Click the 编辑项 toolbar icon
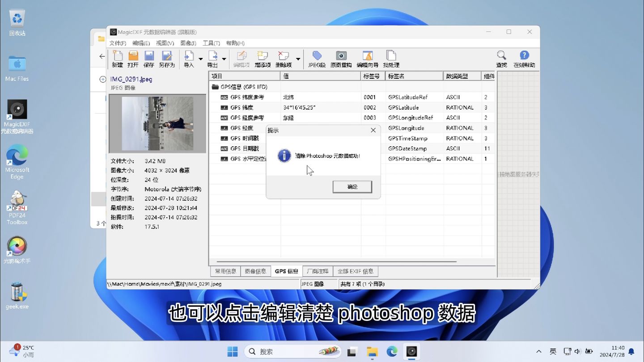Viewport: 644px width, 362px height. pos(241,59)
